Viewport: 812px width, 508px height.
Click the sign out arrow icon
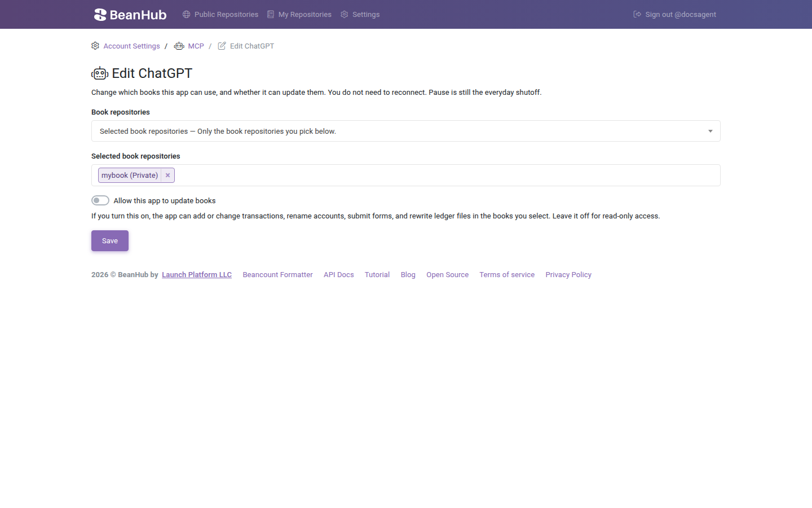tap(637, 14)
